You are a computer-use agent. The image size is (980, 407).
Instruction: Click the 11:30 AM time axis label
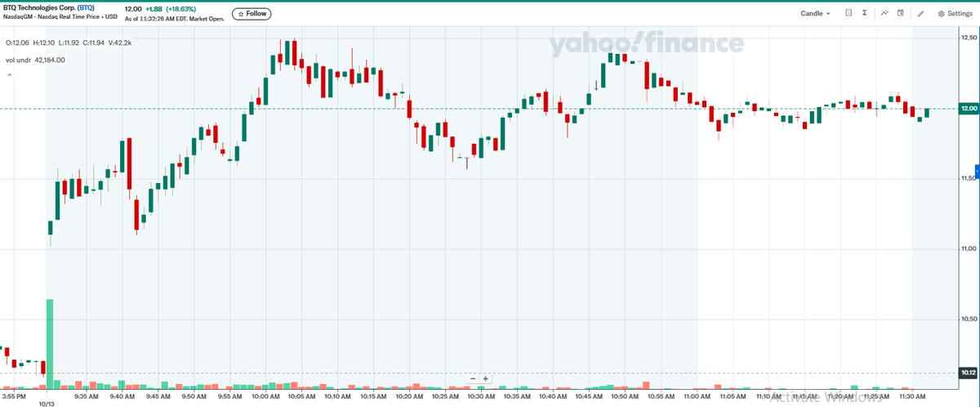point(913,396)
